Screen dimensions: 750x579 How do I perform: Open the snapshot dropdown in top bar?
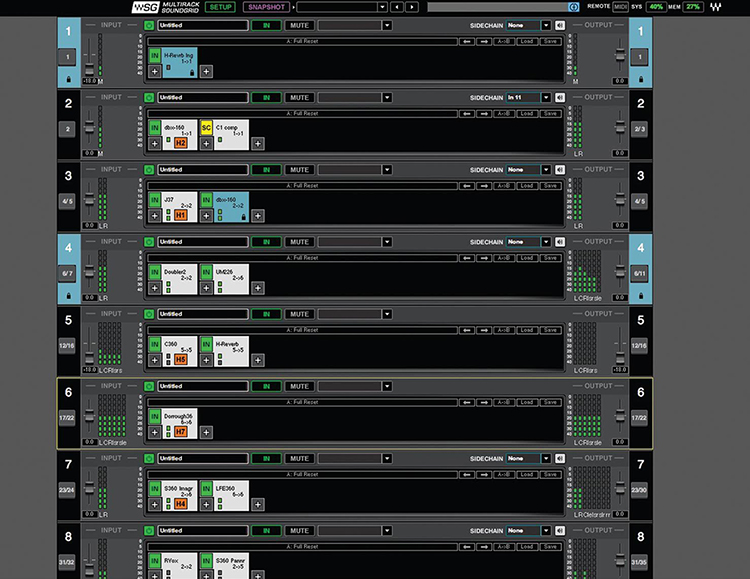382,7
